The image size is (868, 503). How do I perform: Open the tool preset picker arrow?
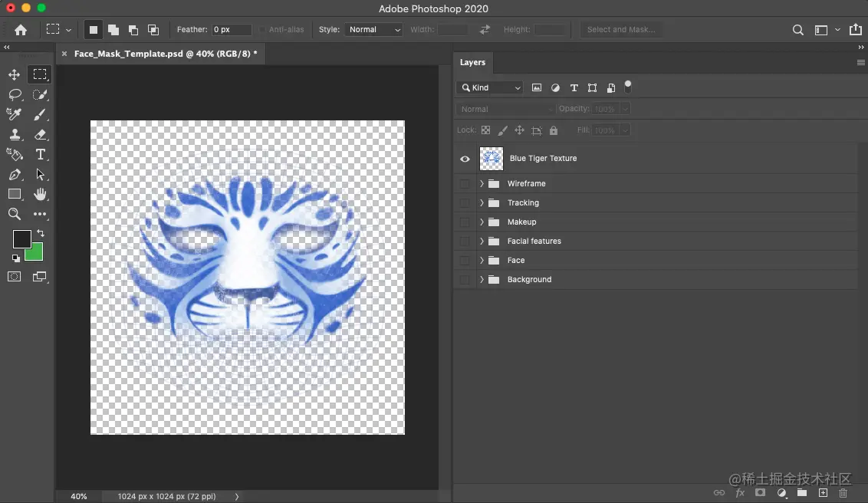click(x=69, y=30)
